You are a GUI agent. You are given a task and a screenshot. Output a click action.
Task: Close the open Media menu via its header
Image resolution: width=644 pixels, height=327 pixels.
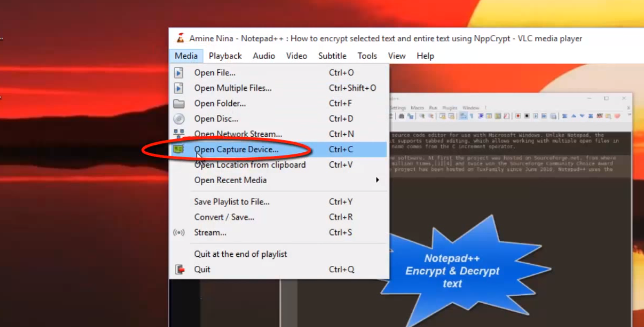coord(186,56)
